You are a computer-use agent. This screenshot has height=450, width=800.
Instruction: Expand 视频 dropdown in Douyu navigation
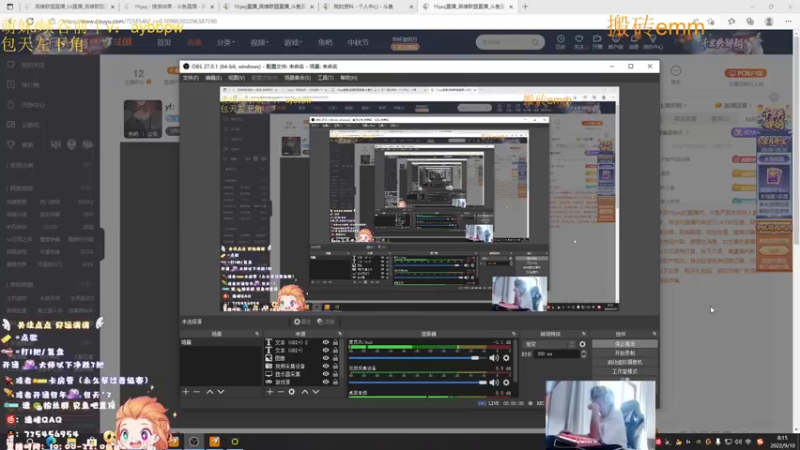pyautogui.click(x=259, y=42)
